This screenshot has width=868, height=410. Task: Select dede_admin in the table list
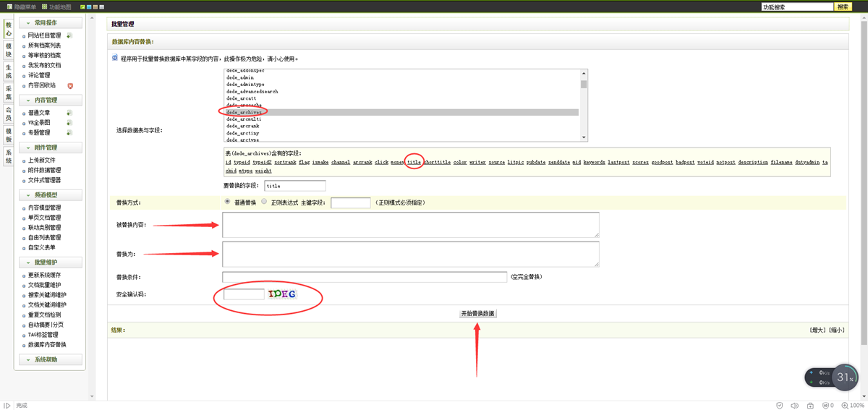point(401,77)
